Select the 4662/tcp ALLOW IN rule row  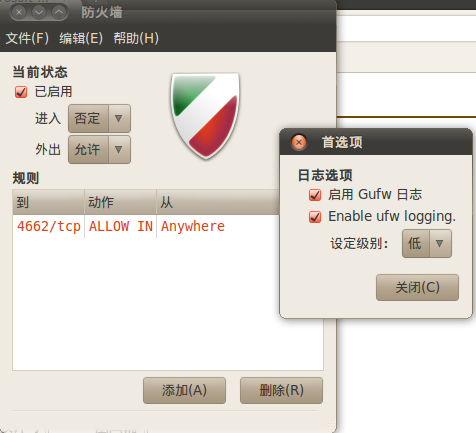coord(146,227)
